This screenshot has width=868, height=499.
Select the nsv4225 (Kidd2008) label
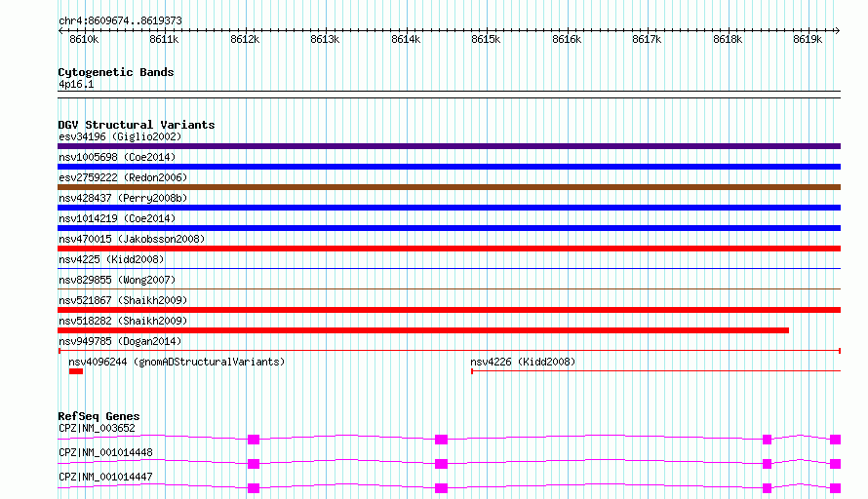111,259
